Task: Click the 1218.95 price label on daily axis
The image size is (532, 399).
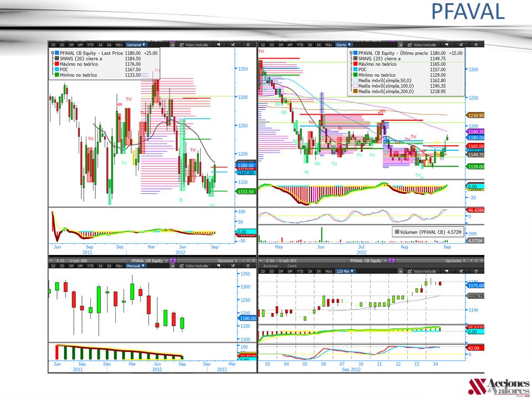Action: click(x=475, y=115)
